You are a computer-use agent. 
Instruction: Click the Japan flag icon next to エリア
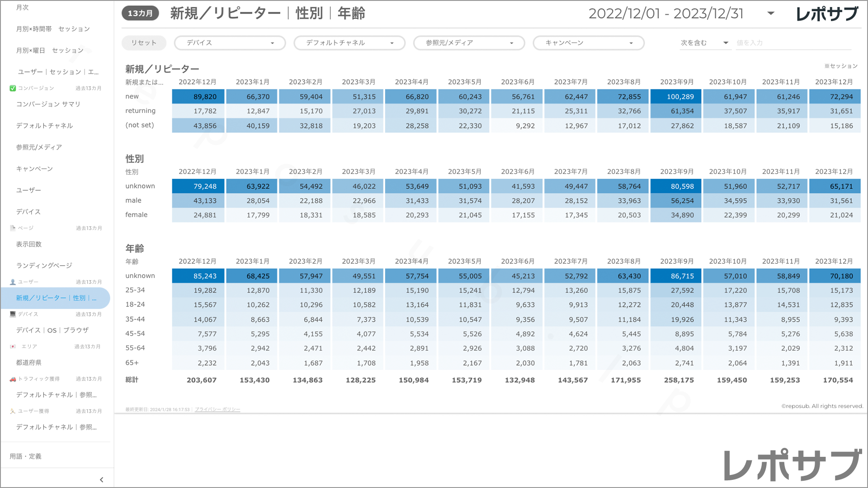[x=13, y=347]
